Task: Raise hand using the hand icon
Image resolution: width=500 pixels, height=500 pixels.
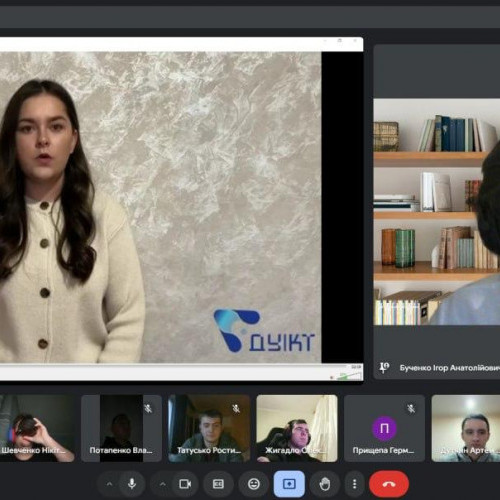Action: pyautogui.click(x=324, y=484)
